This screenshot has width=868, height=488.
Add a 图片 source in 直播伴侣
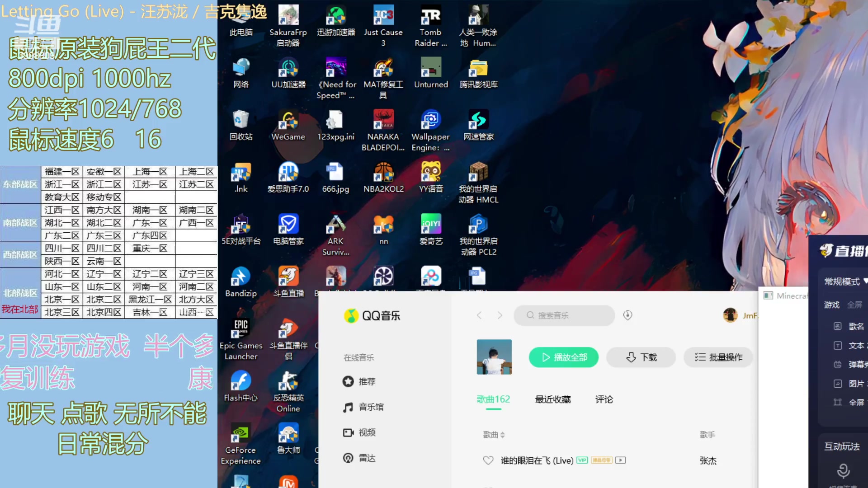(x=850, y=384)
